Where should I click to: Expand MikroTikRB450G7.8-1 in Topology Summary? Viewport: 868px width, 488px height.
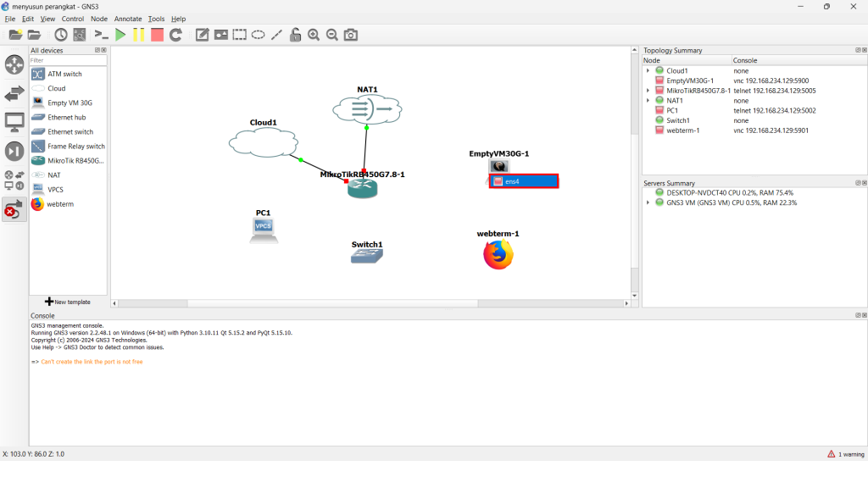648,91
